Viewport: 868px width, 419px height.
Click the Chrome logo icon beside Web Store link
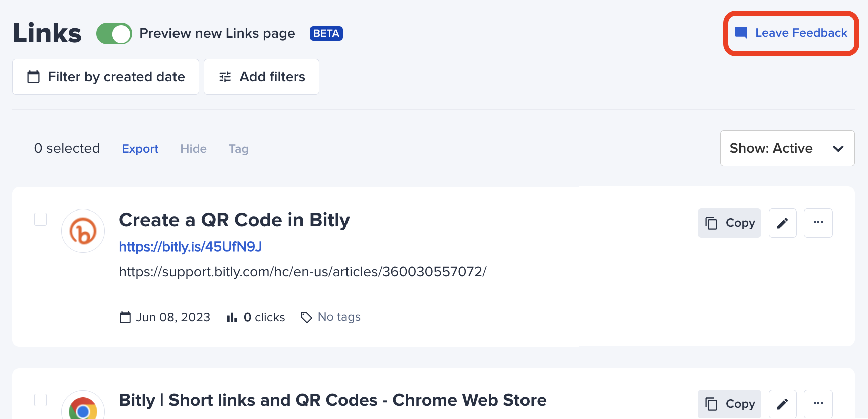pyautogui.click(x=83, y=407)
